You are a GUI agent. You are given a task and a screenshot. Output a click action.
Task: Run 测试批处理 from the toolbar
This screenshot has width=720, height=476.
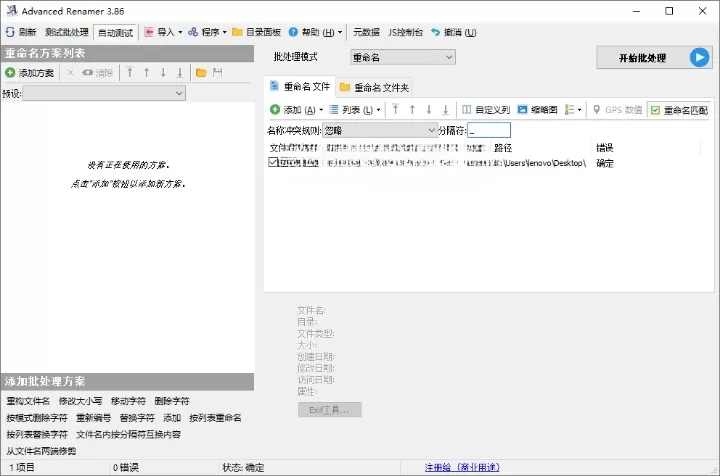67,32
